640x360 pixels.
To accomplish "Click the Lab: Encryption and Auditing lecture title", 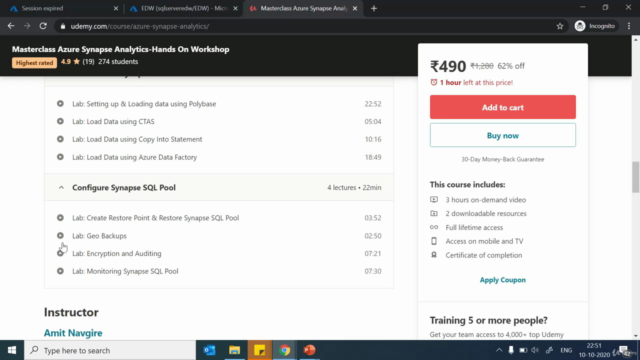I will (x=117, y=253).
